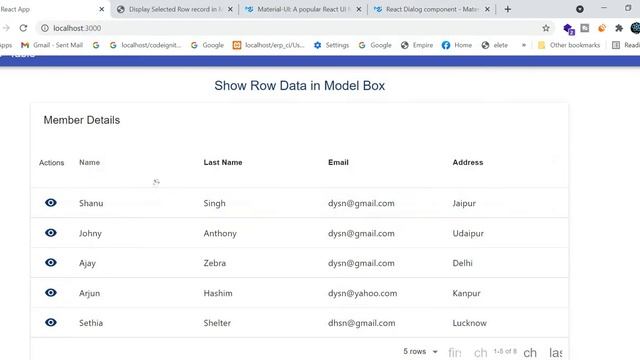Open the Empire bookmark
This screenshot has height=360, width=640.
click(417, 45)
